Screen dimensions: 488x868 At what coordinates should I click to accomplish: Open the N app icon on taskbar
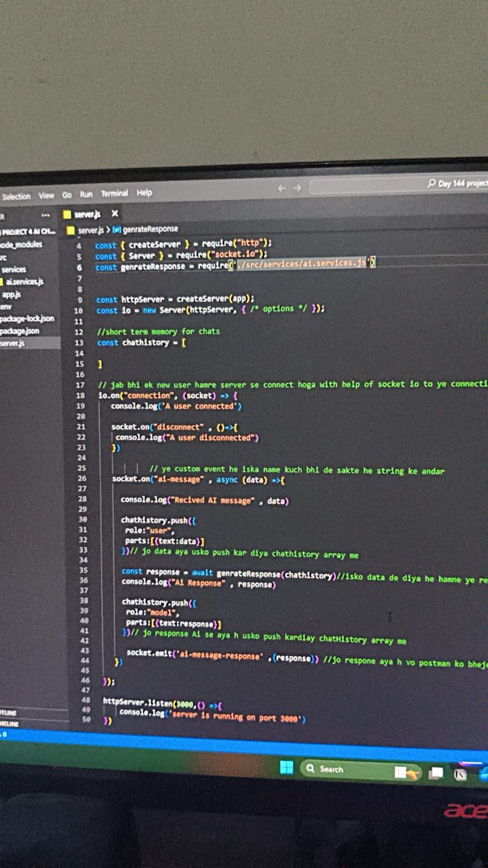click(x=460, y=774)
